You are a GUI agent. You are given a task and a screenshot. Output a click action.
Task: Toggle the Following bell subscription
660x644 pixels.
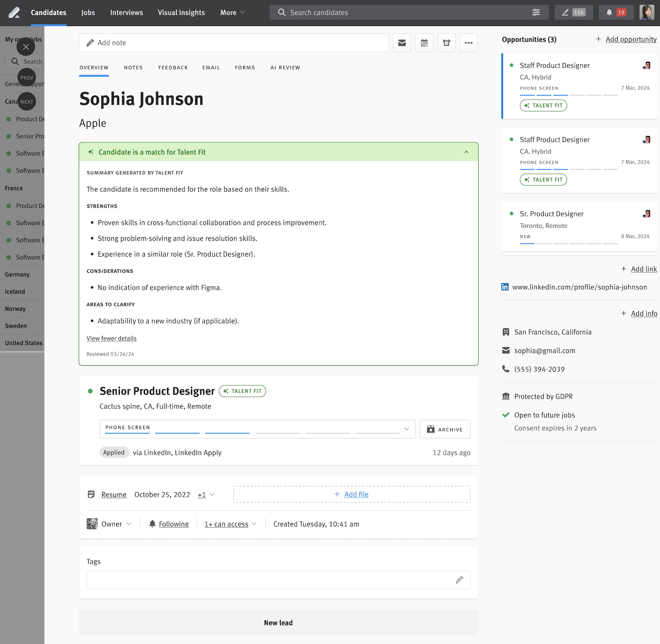tap(169, 524)
